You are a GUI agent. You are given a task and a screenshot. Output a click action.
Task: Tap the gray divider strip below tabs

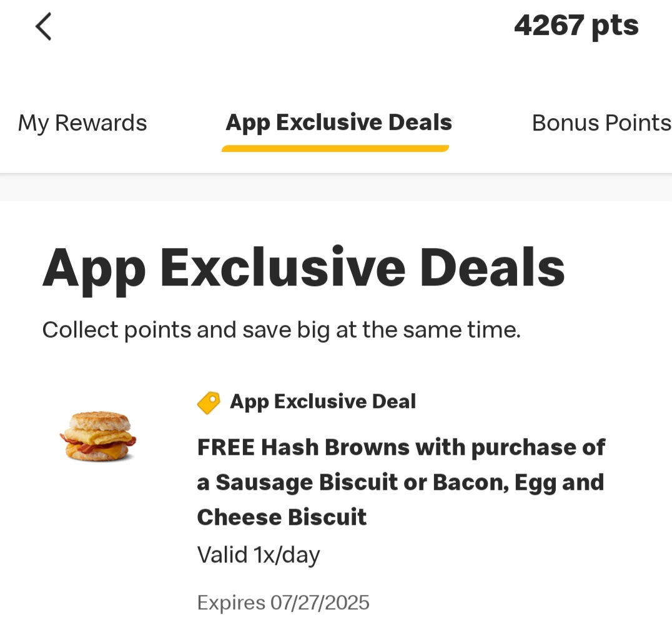[x=336, y=187]
